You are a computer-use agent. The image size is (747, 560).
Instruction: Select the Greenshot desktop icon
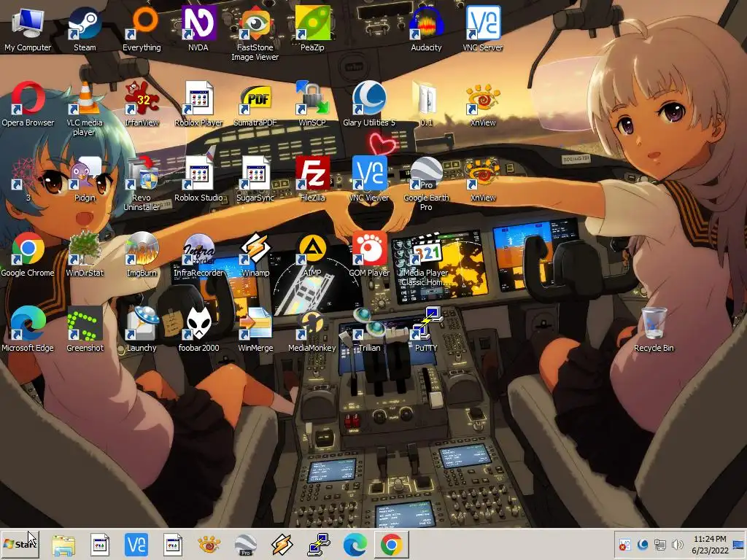click(x=85, y=330)
